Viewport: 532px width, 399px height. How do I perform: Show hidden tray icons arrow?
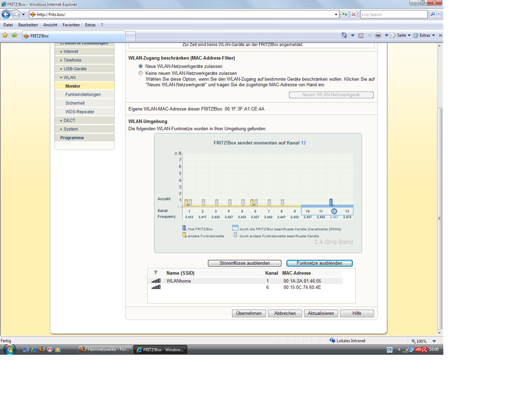click(x=399, y=349)
